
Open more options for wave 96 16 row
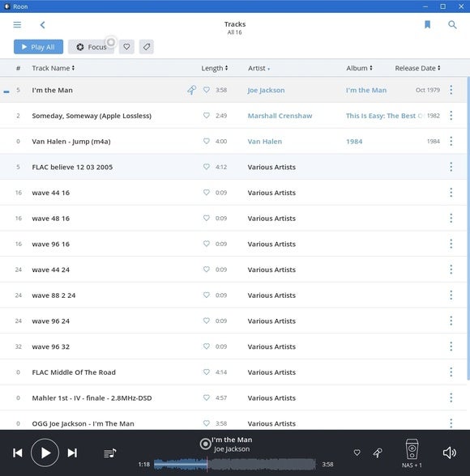click(x=451, y=244)
